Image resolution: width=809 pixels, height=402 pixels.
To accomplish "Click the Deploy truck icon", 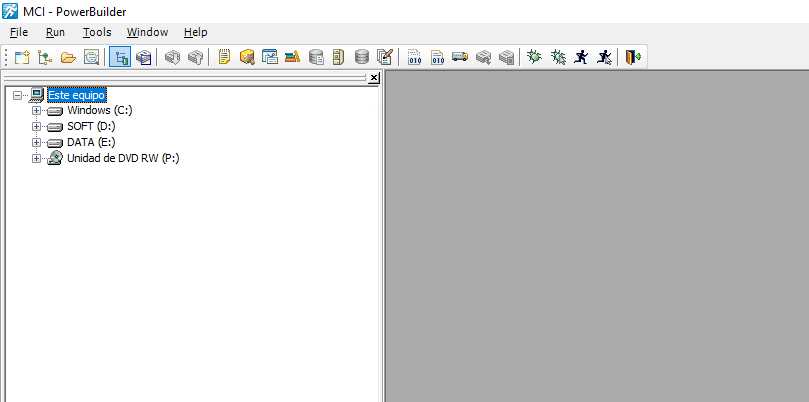I will tap(460, 58).
